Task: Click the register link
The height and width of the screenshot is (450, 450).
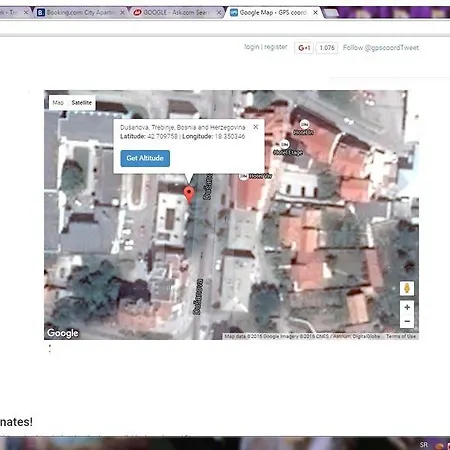Action: tap(275, 47)
